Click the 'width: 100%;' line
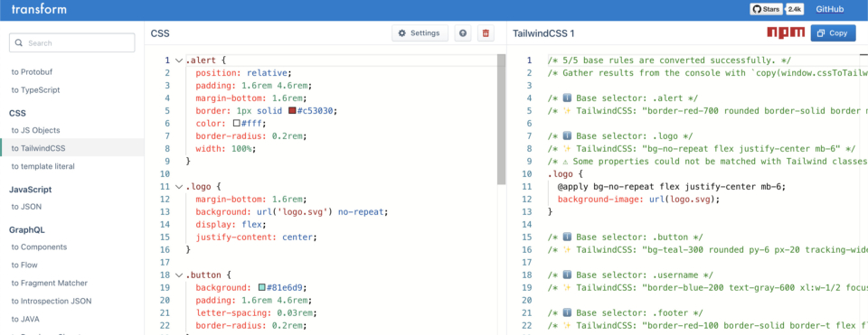Viewport: 868px width, 335px height. 225,149
